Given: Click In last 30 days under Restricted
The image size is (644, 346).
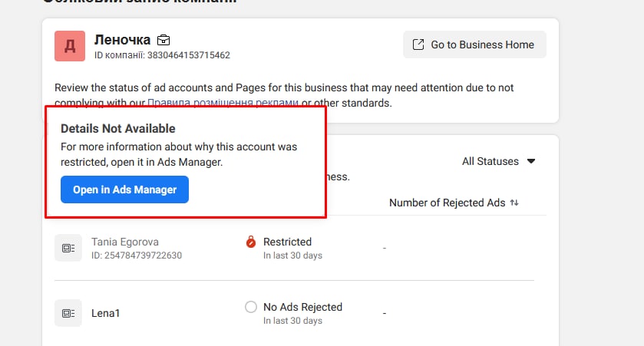Looking at the screenshot, I should click(x=293, y=255).
